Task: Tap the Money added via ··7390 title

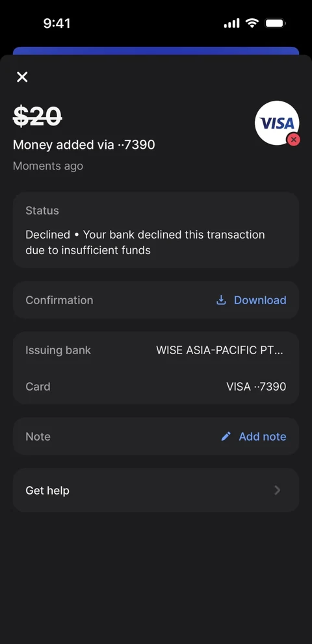Action: 84,144
